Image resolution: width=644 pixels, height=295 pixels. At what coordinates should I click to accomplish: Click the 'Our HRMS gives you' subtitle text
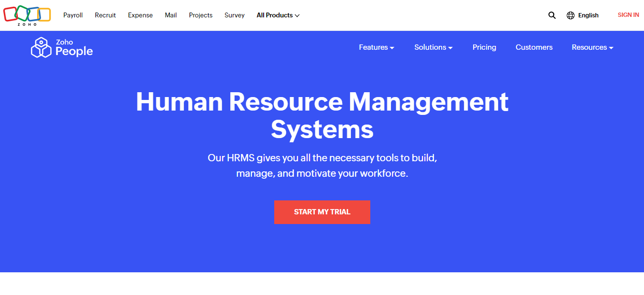click(x=322, y=166)
